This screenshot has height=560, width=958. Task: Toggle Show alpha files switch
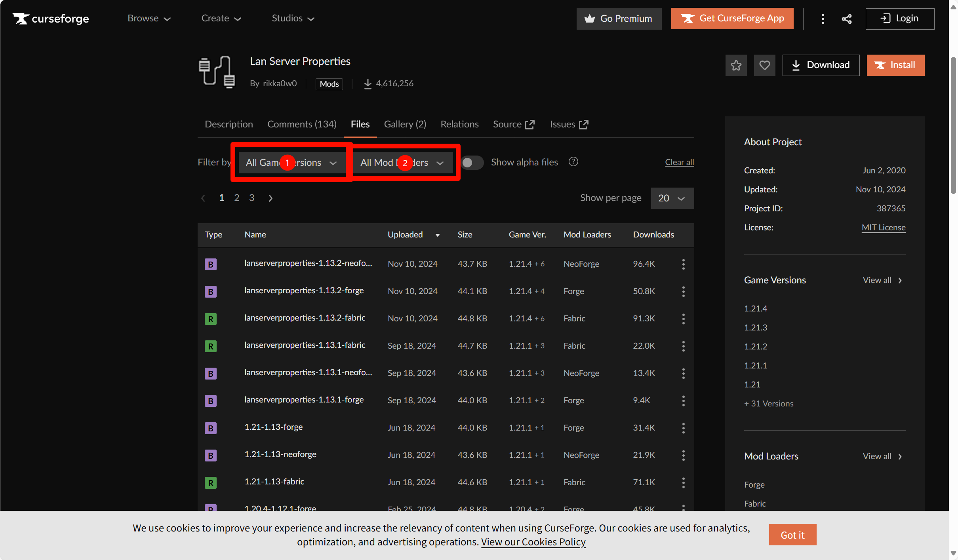[x=472, y=163]
